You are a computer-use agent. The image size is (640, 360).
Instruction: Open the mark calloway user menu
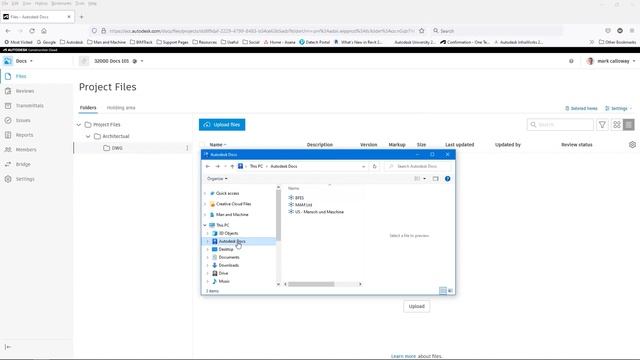(611, 61)
